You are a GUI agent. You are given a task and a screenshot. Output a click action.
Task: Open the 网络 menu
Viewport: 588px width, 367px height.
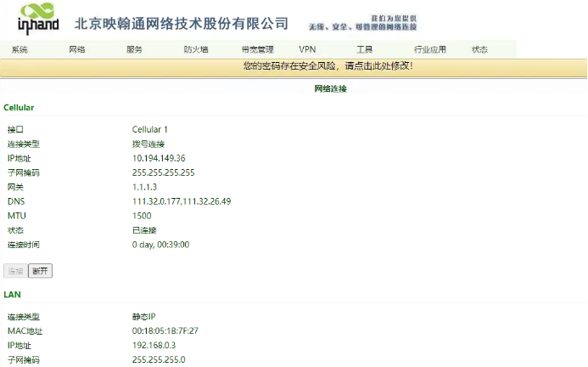77,49
